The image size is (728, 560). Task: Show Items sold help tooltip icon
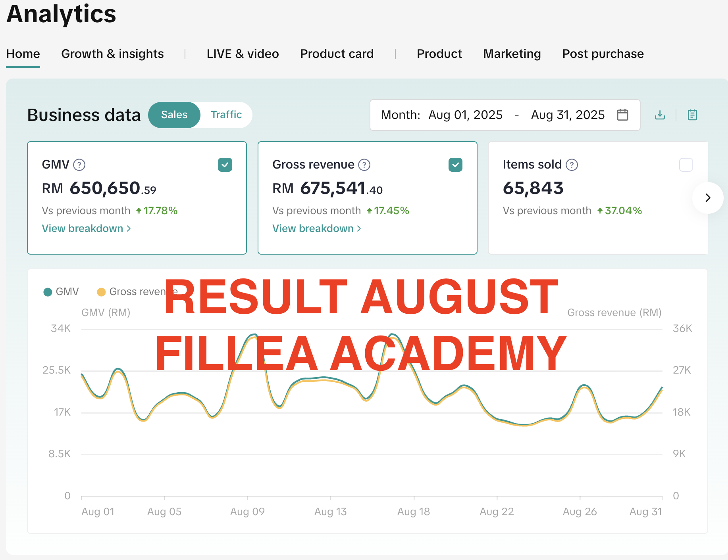(x=572, y=165)
